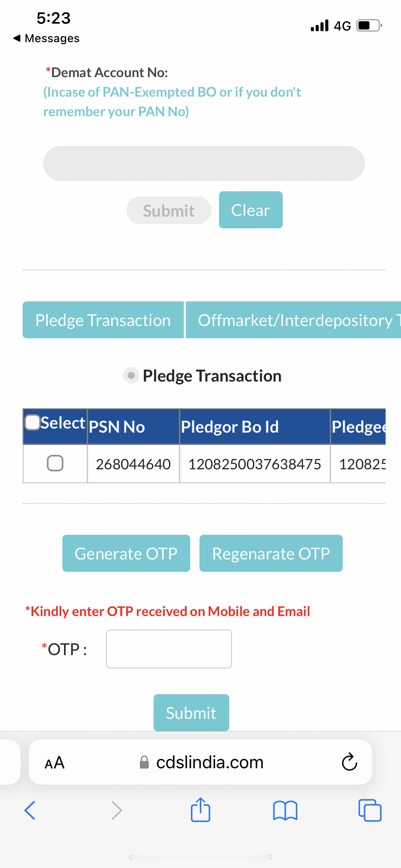Click the Regenarate OTP button
Image resolution: width=401 pixels, height=868 pixels.
click(271, 553)
